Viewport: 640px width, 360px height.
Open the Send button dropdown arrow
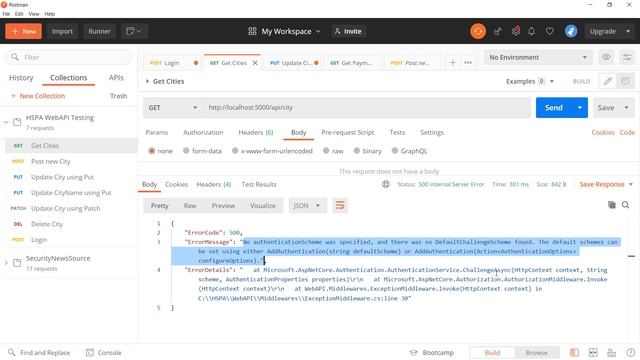click(x=580, y=107)
